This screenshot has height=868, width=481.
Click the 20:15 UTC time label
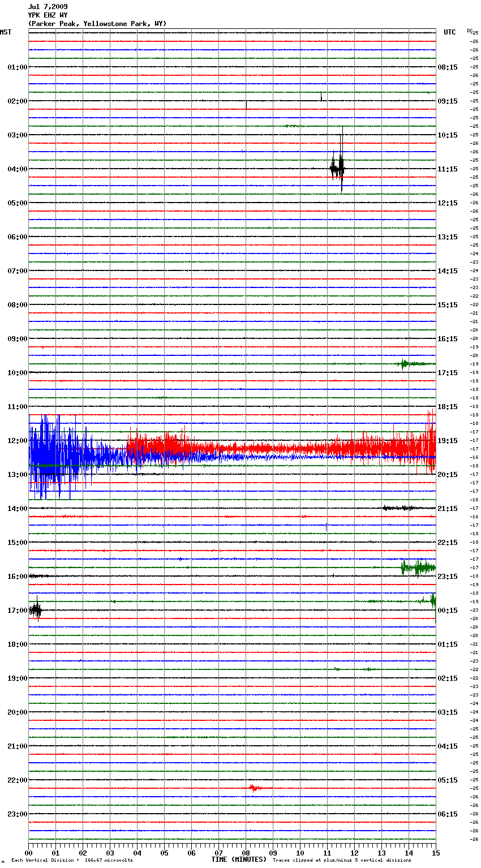(448, 475)
